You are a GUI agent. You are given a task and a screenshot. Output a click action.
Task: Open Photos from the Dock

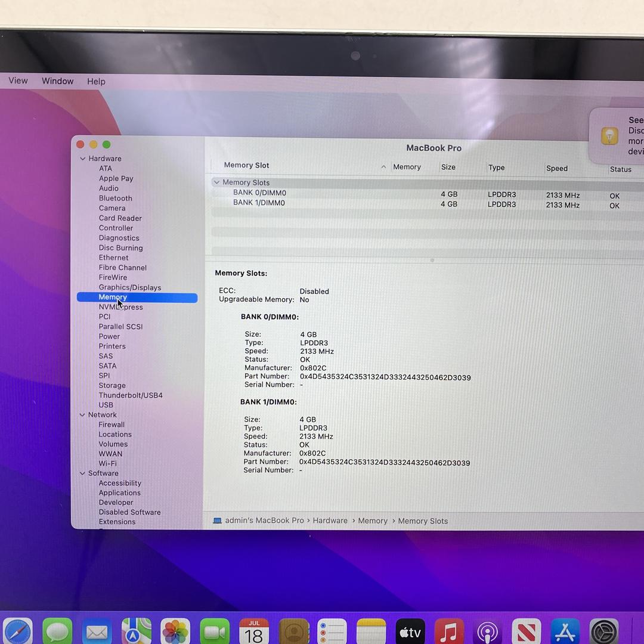click(x=175, y=631)
